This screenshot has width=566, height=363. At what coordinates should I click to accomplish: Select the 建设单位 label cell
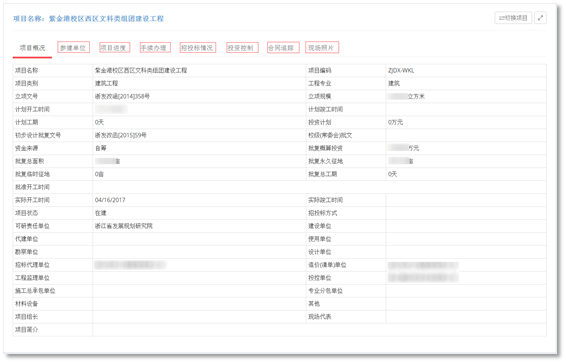[346, 226]
